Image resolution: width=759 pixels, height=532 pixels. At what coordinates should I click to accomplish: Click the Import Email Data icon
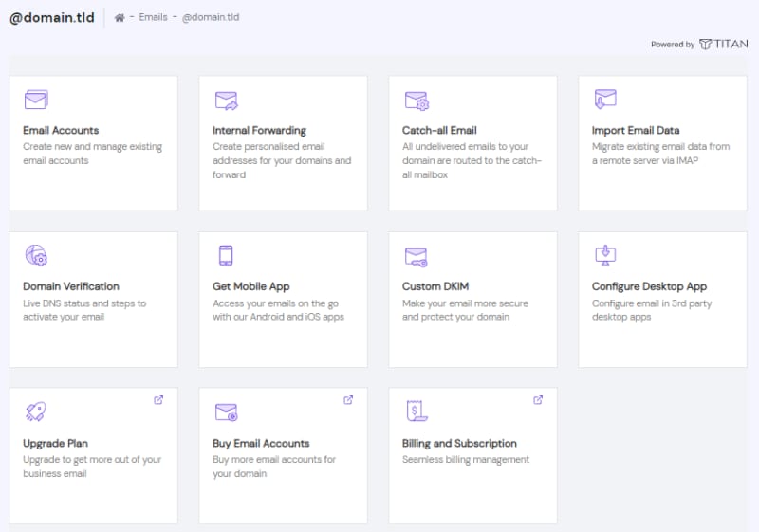pyautogui.click(x=605, y=99)
